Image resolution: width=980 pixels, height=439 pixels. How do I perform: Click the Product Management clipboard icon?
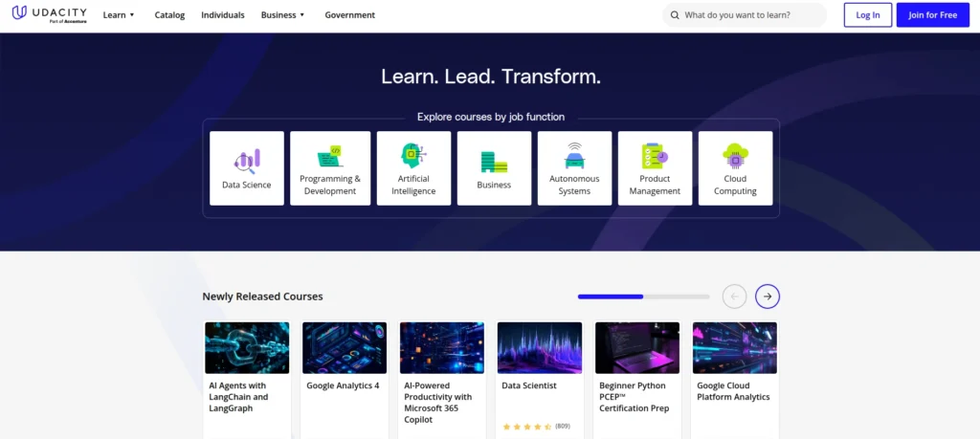click(655, 156)
